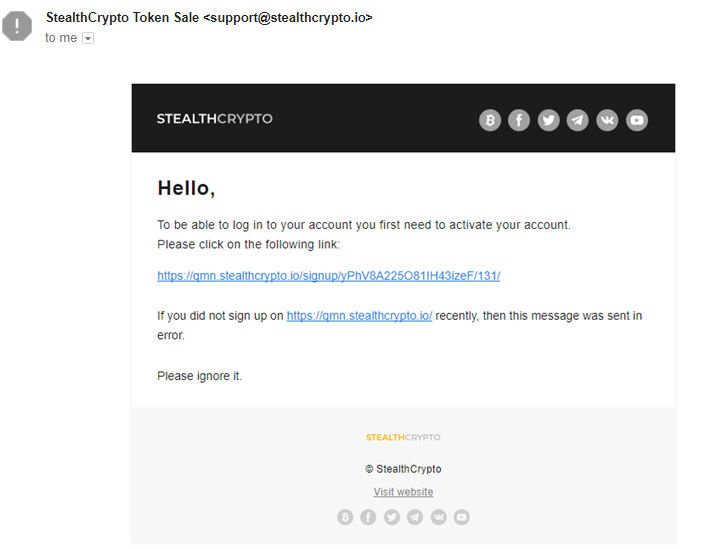The image size is (701, 549).
Task: Open the Telegram icon in the dark header
Action: point(578,120)
